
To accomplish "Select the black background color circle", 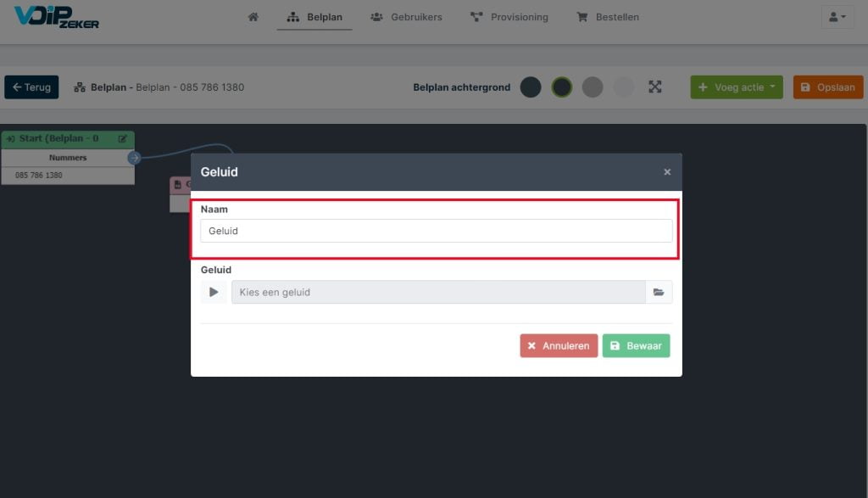I will (x=561, y=87).
